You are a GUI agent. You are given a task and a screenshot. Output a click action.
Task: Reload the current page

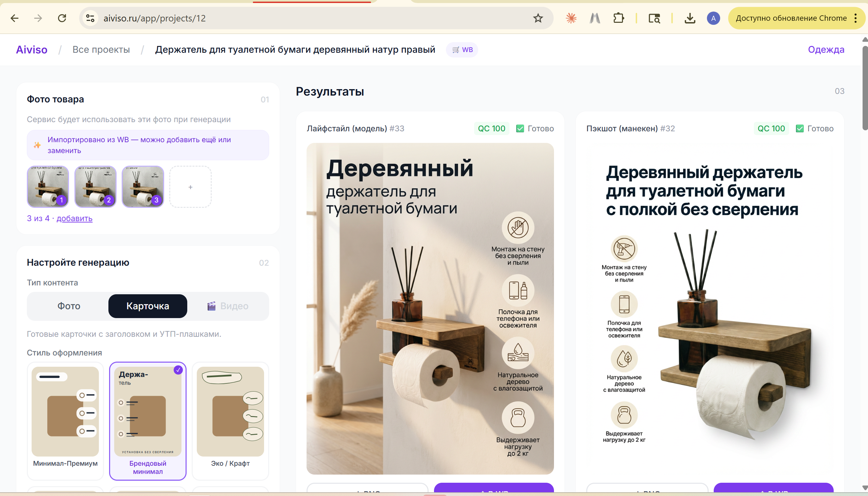pos(62,18)
